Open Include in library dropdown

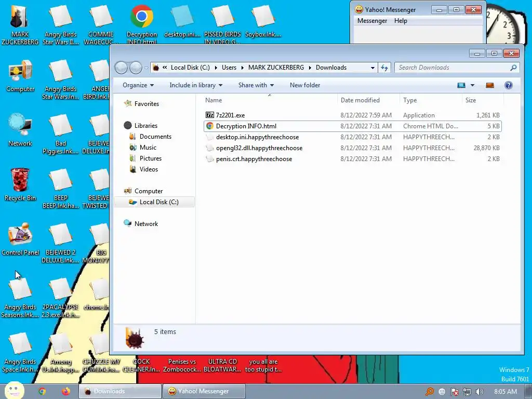tap(196, 85)
